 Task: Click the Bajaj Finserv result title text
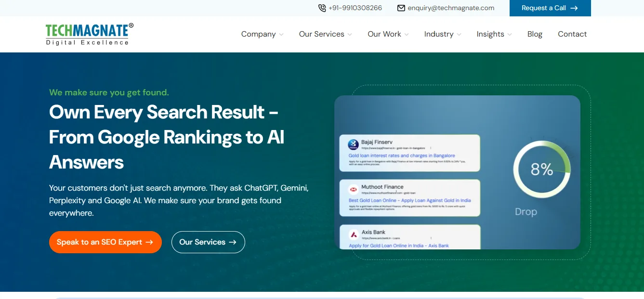(378, 143)
